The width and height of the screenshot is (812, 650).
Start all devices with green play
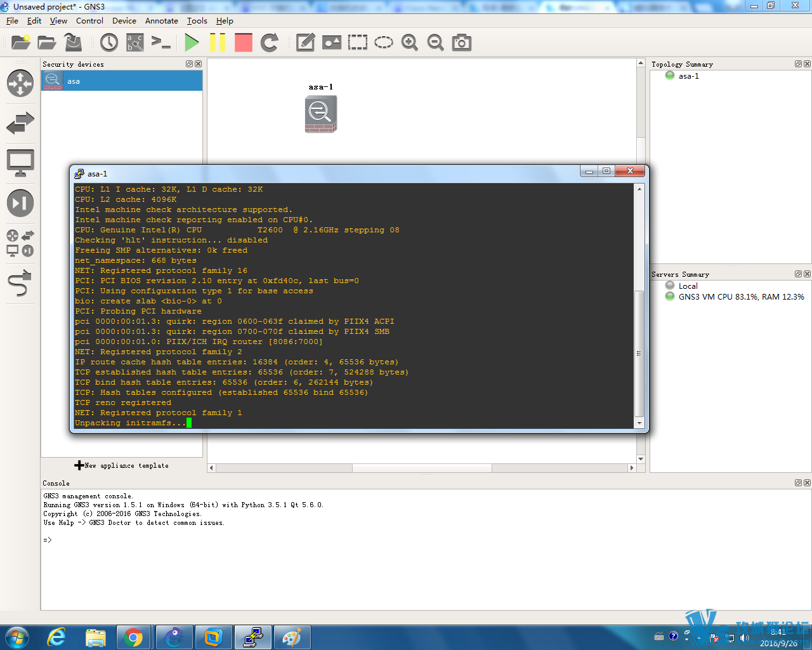click(192, 43)
